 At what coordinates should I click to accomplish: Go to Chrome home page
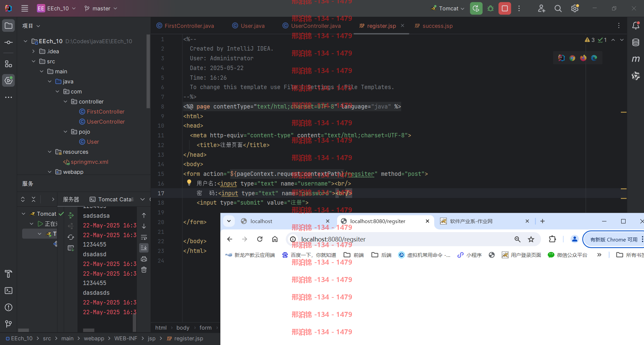(x=275, y=239)
